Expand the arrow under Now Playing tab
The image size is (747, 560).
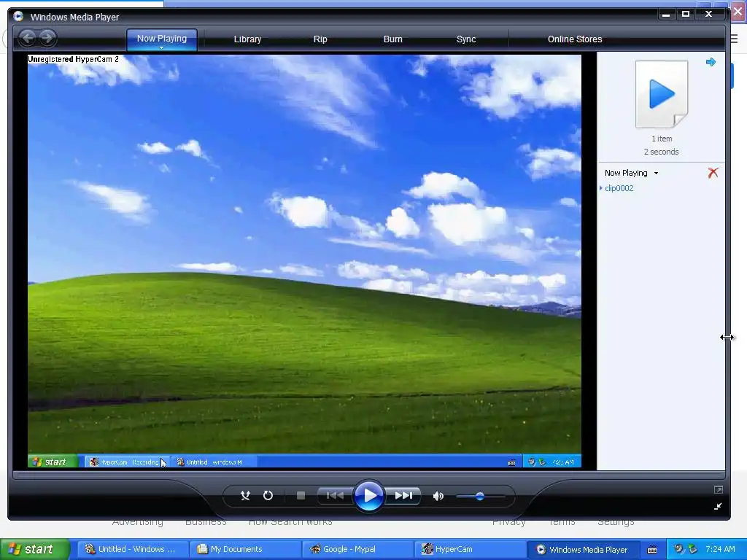click(x=161, y=47)
